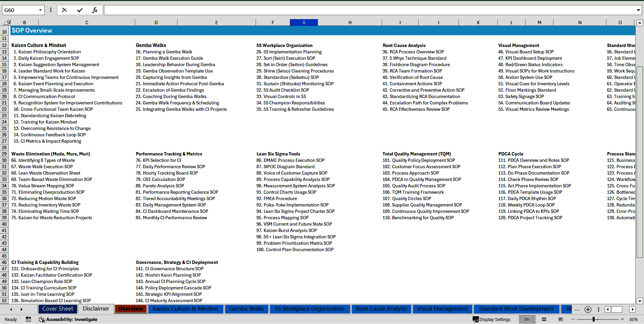Image resolution: width=644 pixels, height=324 pixels.
Task: Switch to Page Break Preview view
Action: 561,319
